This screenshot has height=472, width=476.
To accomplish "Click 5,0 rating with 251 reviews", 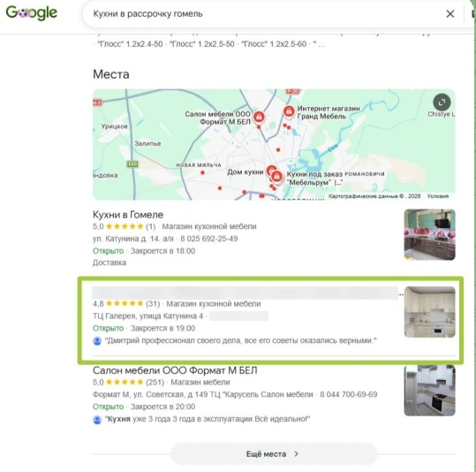I will 128,382.
